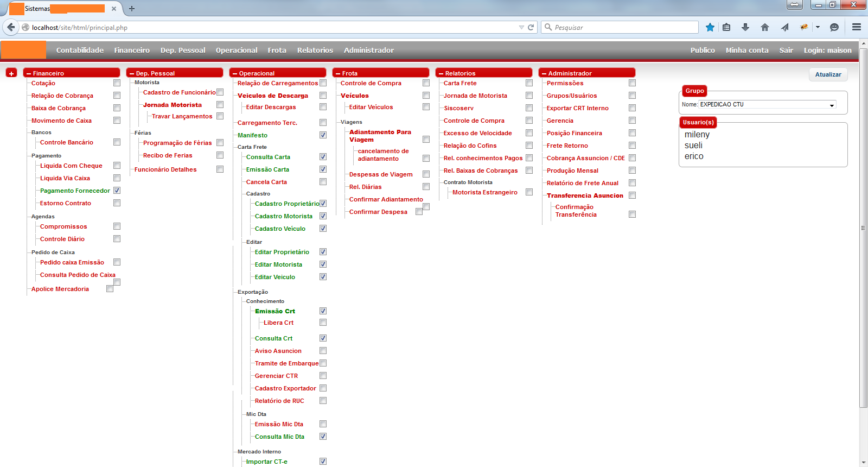The height and width of the screenshot is (467, 868).
Task: Open the Relação de Cobrança link
Action: coord(62,96)
